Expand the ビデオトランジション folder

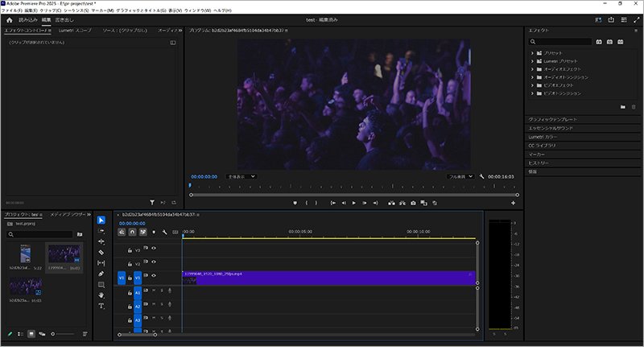click(532, 93)
